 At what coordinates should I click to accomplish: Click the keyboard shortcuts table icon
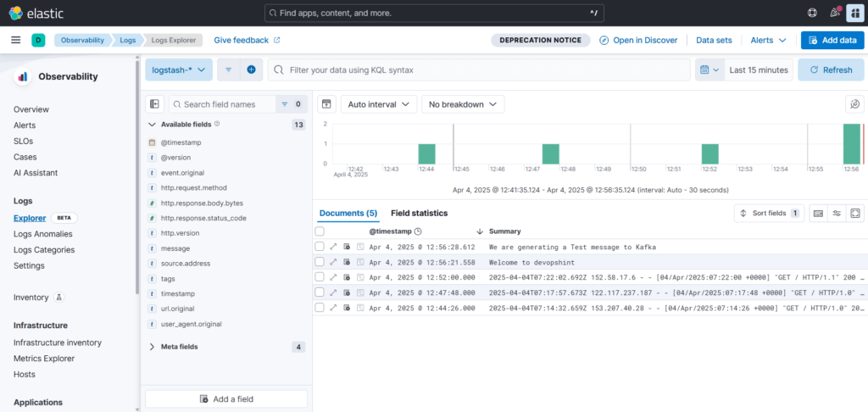click(x=818, y=213)
